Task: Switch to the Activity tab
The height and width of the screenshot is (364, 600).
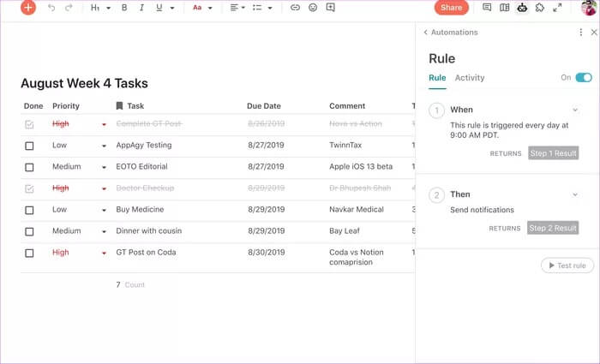Action: [x=470, y=78]
